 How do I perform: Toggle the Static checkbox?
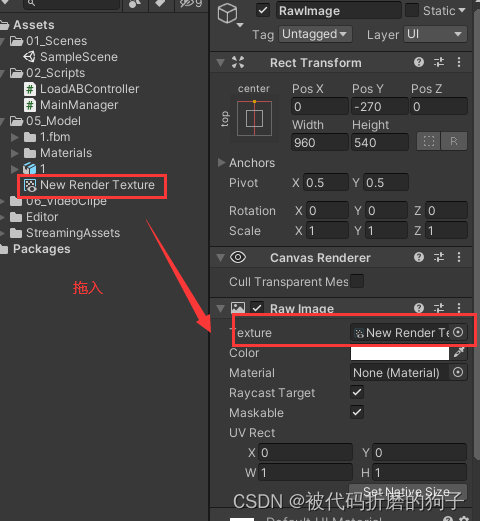click(x=412, y=10)
